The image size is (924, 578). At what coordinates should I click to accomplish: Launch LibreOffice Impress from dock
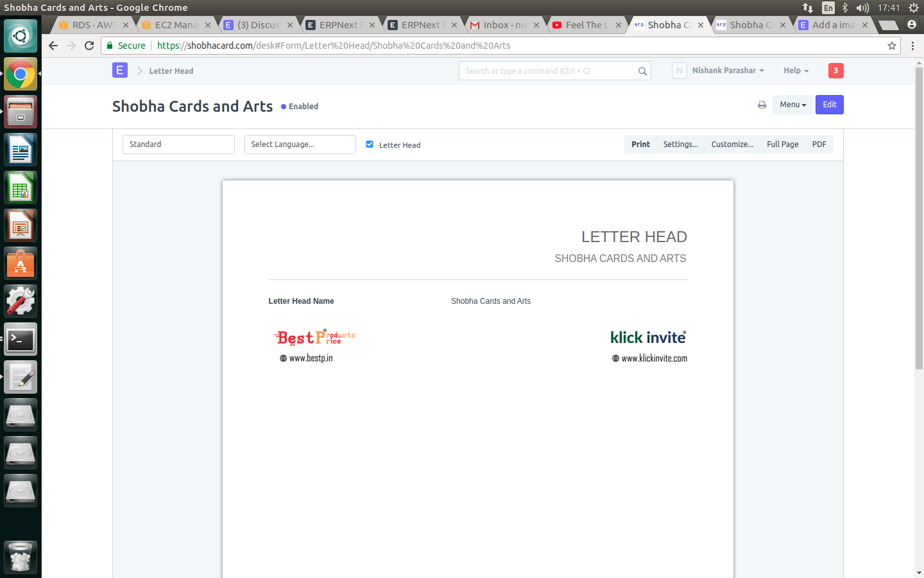coord(21,225)
